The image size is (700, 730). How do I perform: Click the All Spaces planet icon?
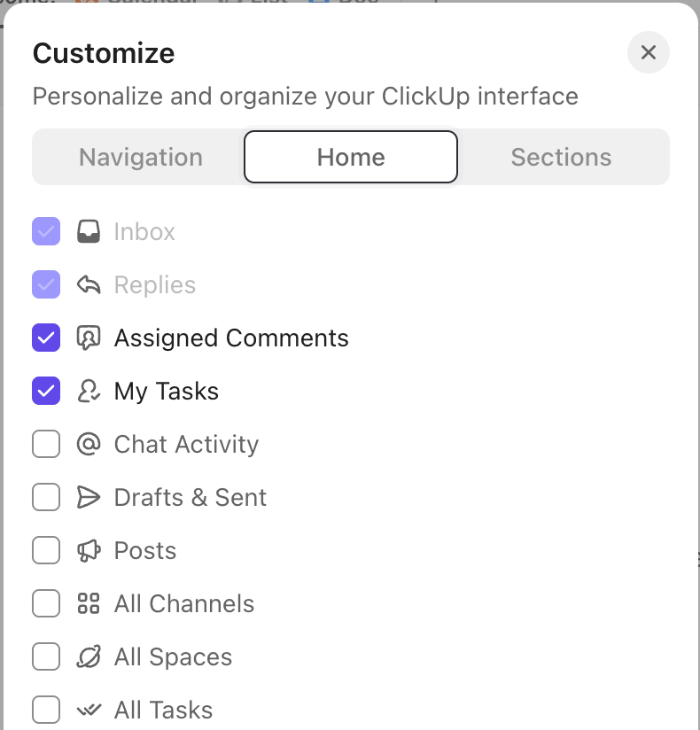pos(89,657)
